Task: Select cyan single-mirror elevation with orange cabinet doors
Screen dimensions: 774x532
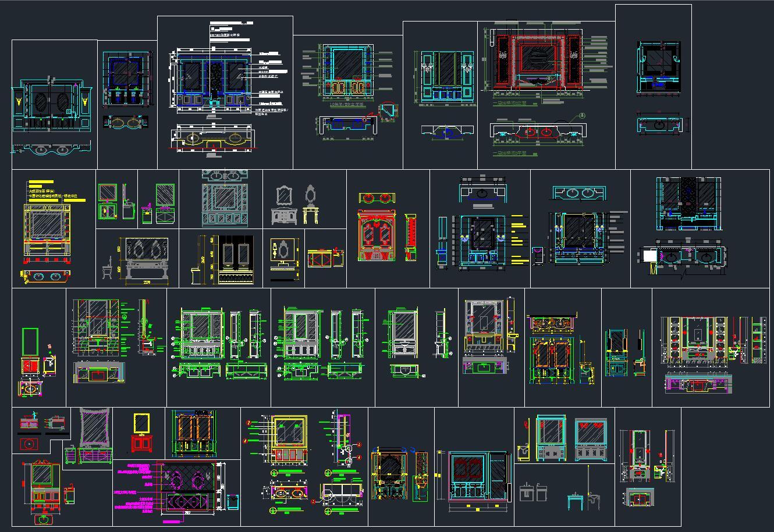Action: (349, 69)
